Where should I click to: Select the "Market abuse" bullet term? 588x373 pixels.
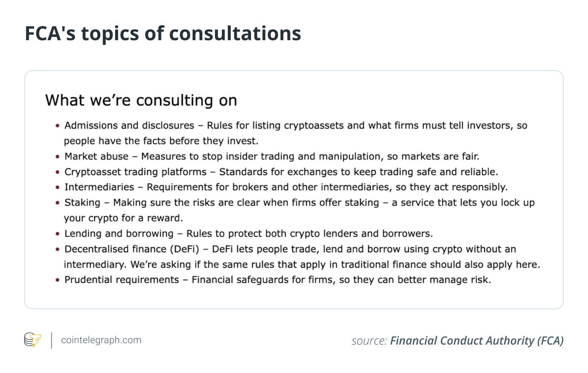[x=97, y=156]
